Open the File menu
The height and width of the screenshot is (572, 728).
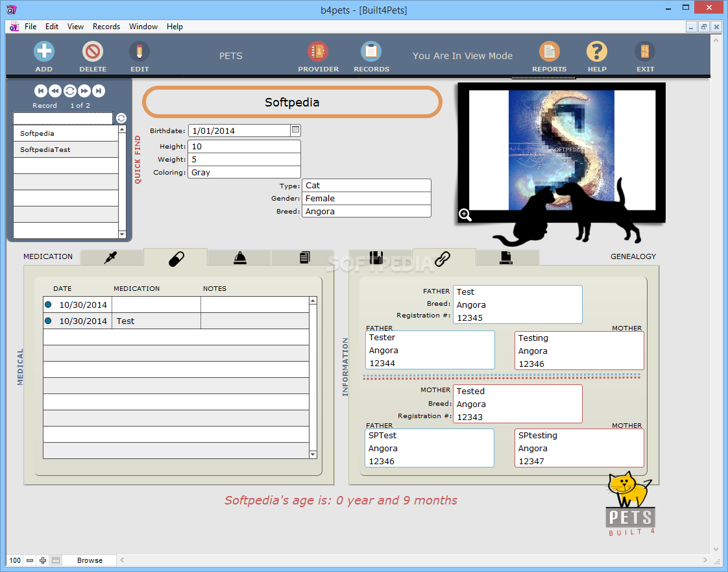pos(30,27)
